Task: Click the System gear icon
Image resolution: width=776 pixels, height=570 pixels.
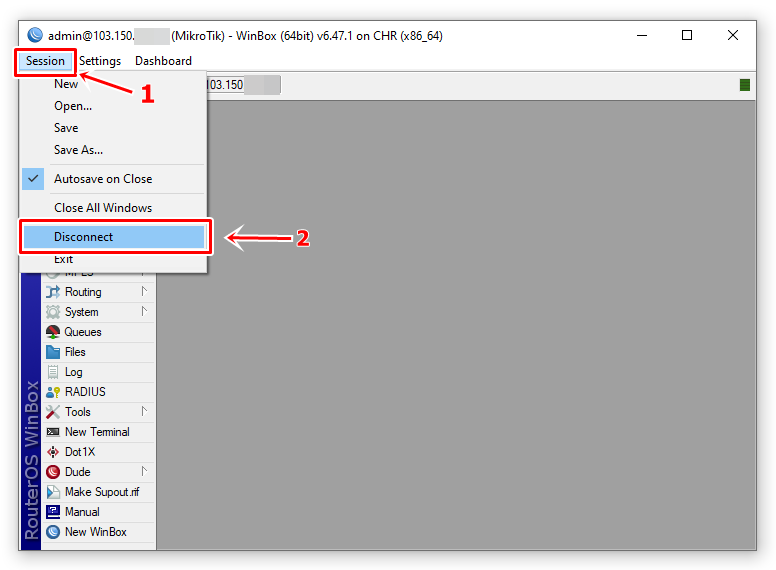Action: 53,312
